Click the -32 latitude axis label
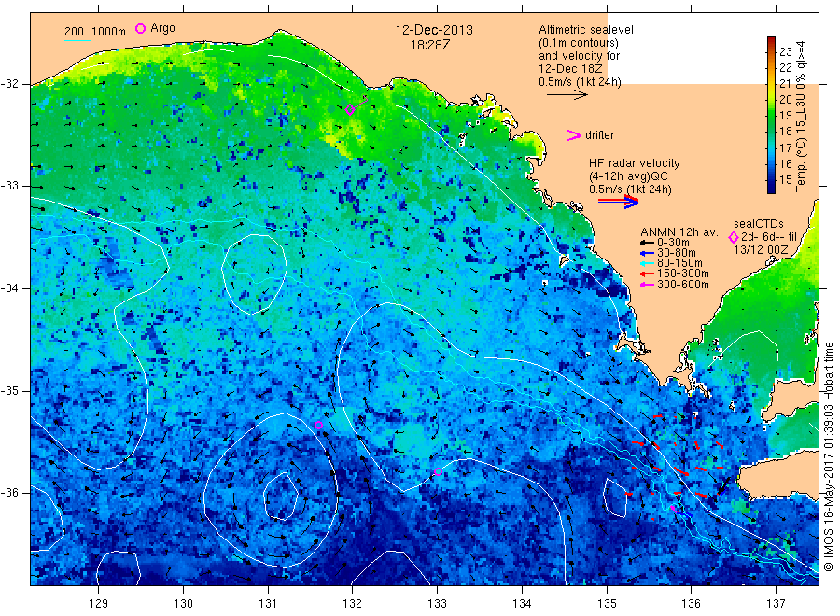840x616 pixels. point(10,84)
